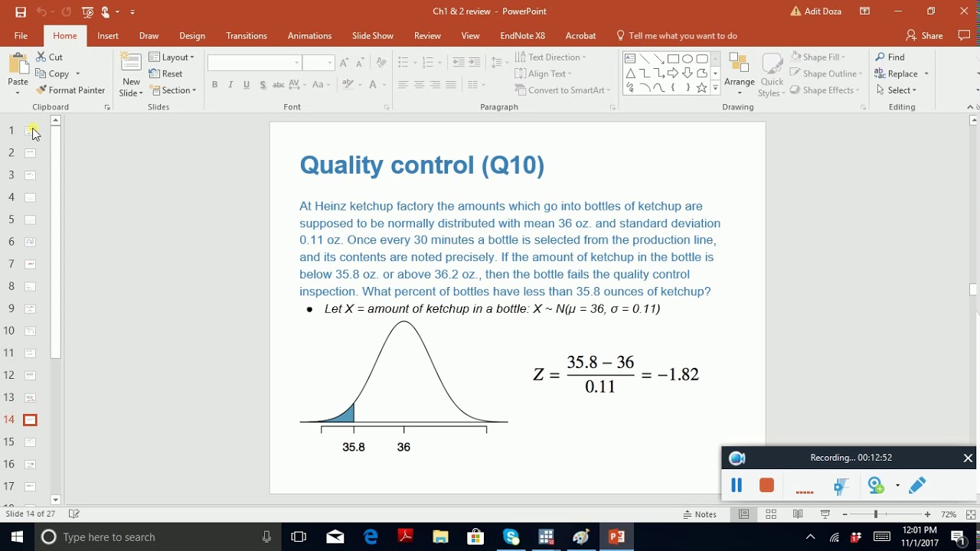The height and width of the screenshot is (551, 980).
Task: Click the Share button
Action: [x=924, y=36]
